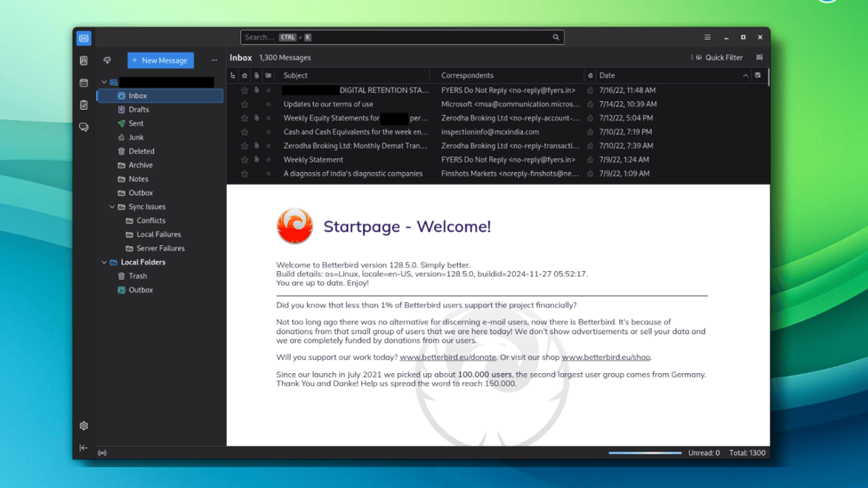
Task: Select the Inbox folder
Action: (160, 95)
